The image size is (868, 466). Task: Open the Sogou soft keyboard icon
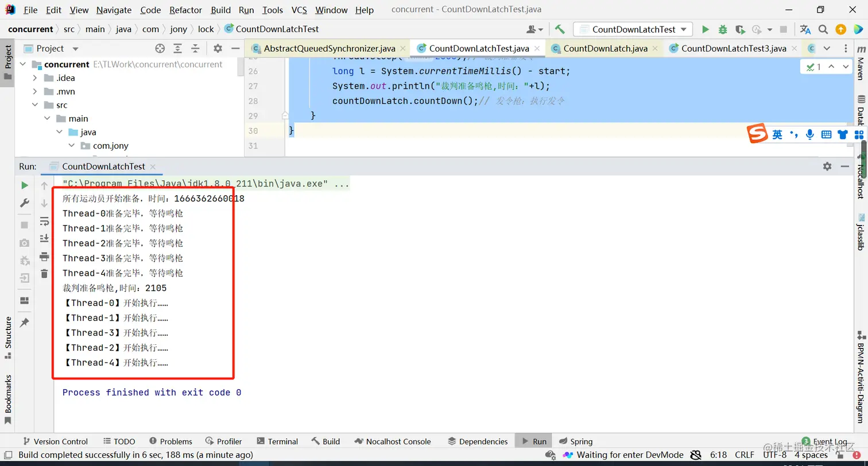click(826, 134)
